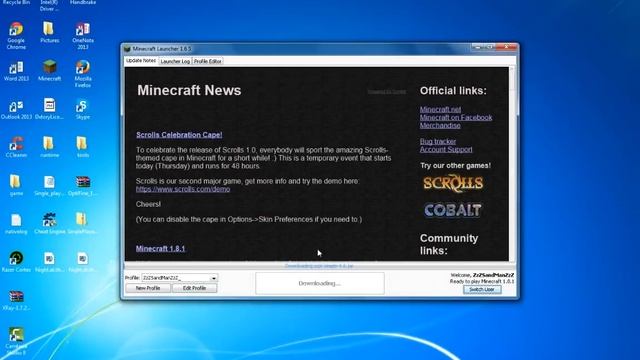640x360 pixels.
Task: Click the Downloading play button
Action: (x=320, y=283)
